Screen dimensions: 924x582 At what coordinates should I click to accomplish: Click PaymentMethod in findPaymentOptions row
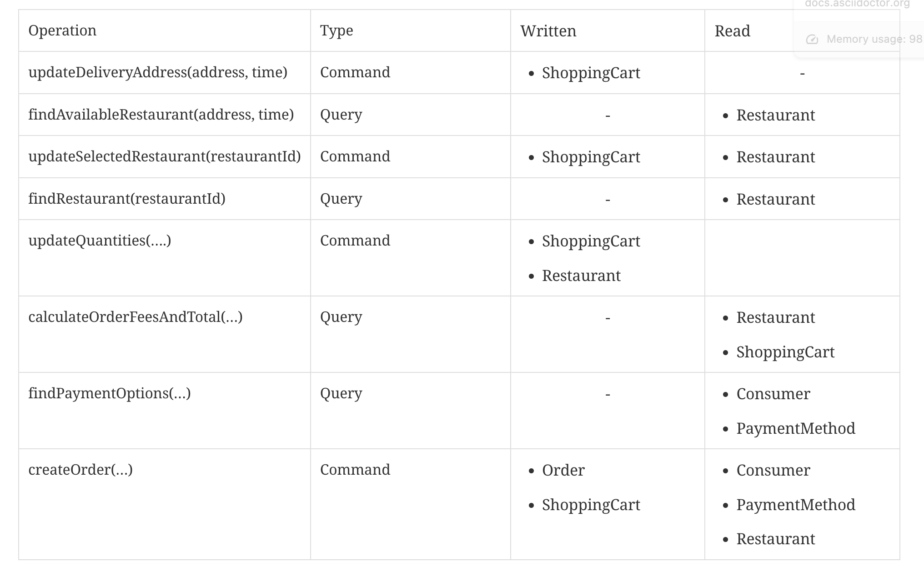pyautogui.click(x=796, y=428)
